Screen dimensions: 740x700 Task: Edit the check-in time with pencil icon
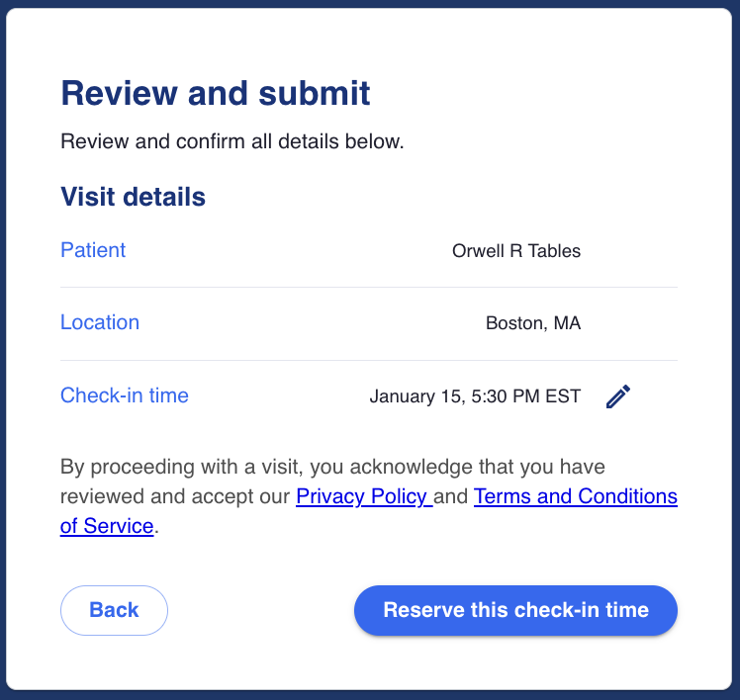tap(618, 396)
